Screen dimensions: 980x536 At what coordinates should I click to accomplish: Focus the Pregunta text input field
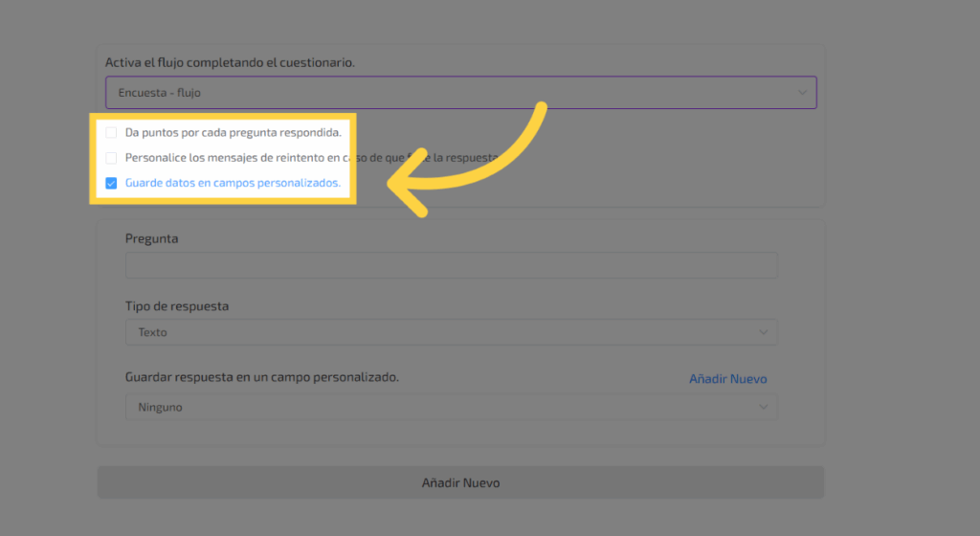(451, 265)
